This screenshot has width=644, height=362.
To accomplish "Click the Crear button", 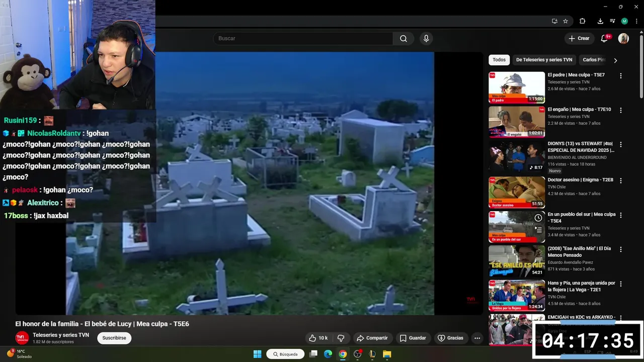I will point(579,38).
